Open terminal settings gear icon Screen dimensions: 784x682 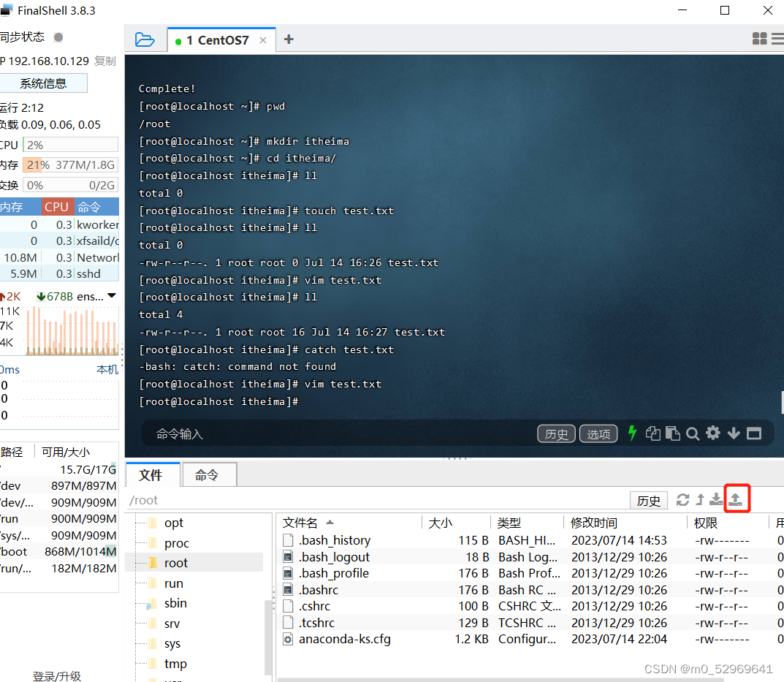click(x=713, y=433)
